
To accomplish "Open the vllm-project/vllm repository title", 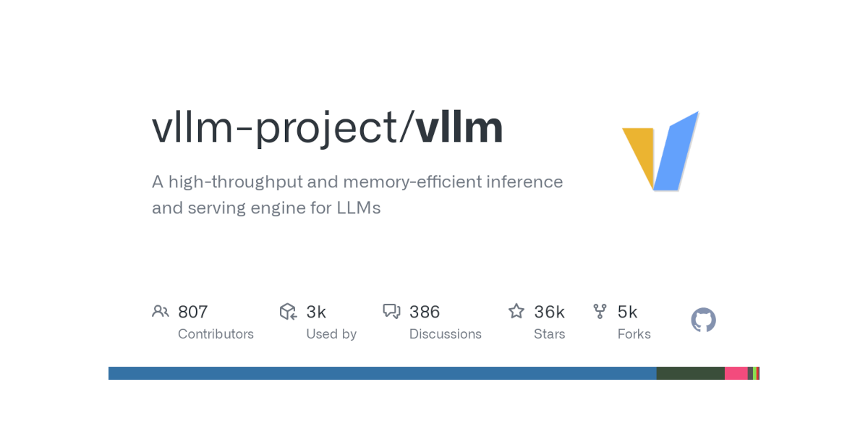I will pyautogui.click(x=327, y=127).
